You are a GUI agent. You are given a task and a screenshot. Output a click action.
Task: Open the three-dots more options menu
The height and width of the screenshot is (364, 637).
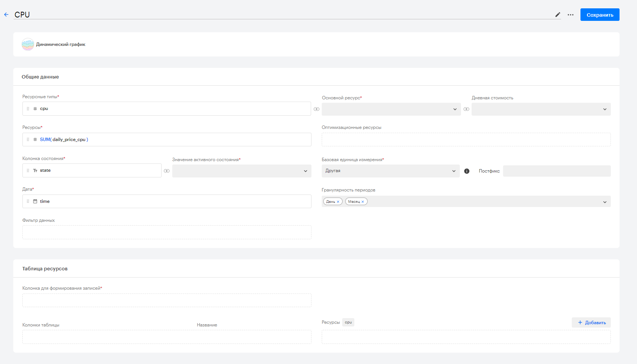click(x=571, y=15)
